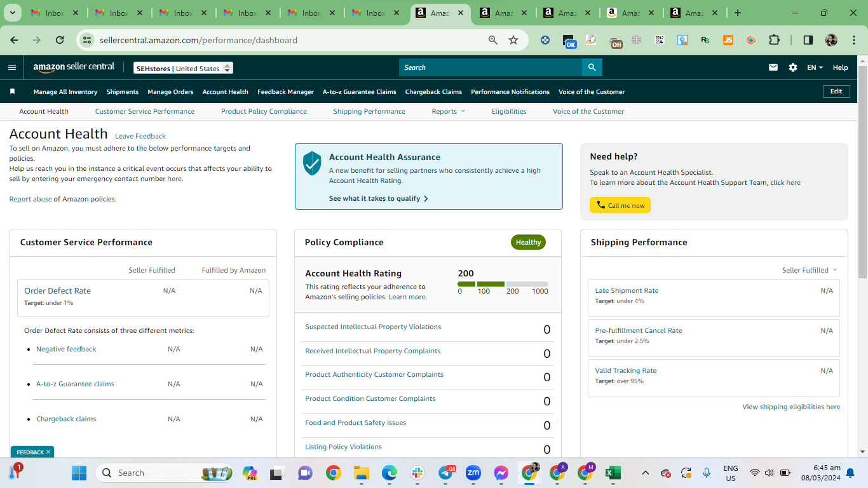Expand the Chrome tab search dropdown
Screen dimensions: 868x488
point(13,13)
